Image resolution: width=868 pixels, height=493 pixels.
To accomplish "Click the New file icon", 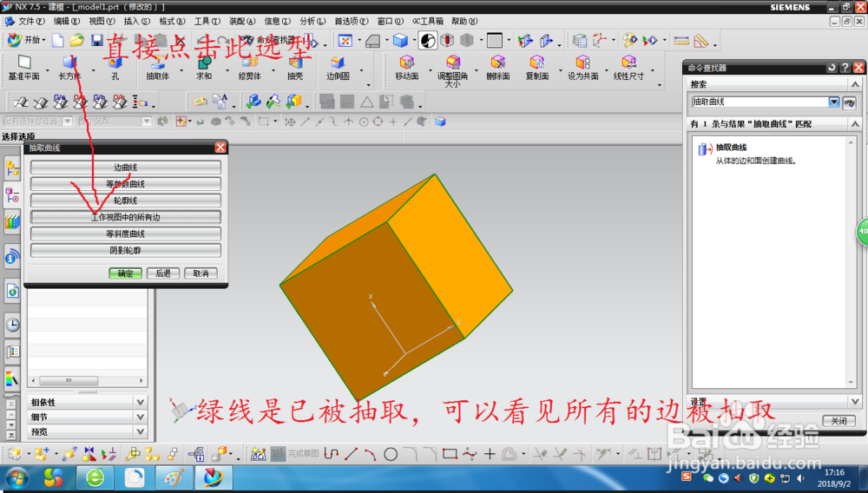I will 57,41.
